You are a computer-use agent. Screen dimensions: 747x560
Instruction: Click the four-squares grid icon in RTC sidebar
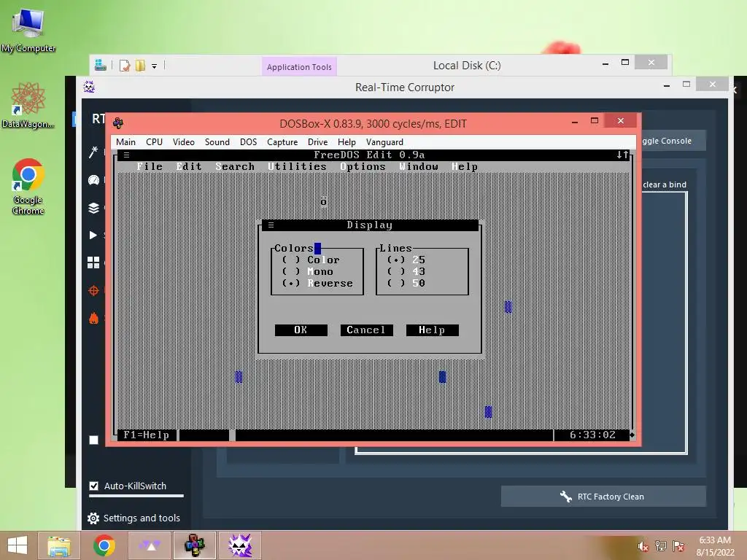pyautogui.click(x=93, y=262)
